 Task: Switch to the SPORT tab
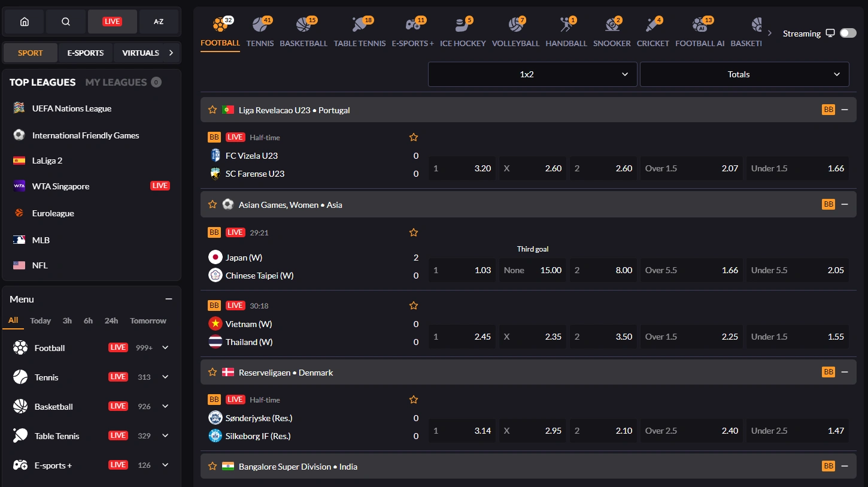[31, 53]
